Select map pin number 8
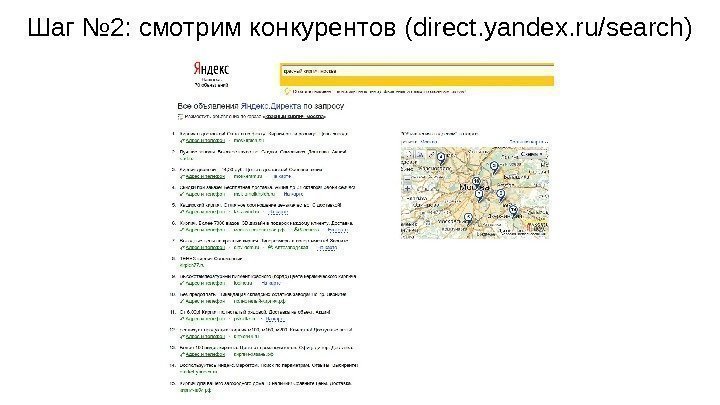This screenshot has height=405, width=720. point(501,195)
